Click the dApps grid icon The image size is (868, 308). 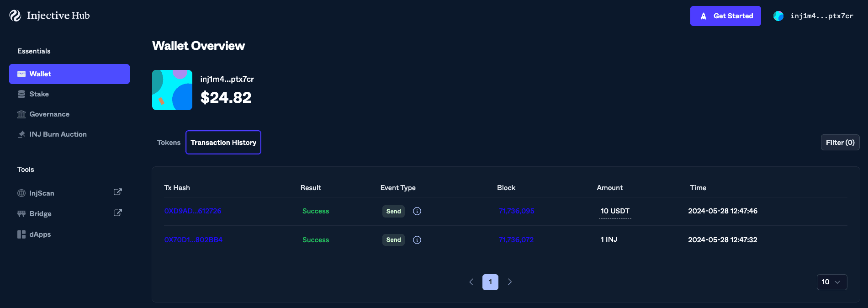click(x=21, y=234)
